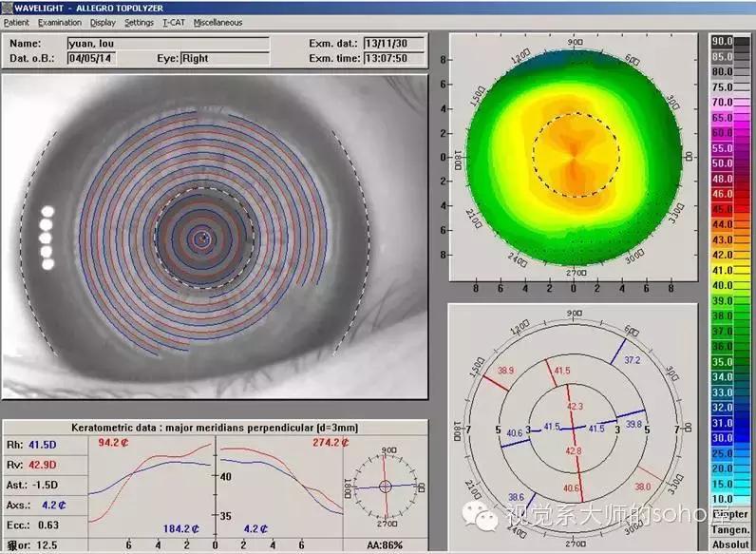Click the Eye field showing Right

[224, 58]
